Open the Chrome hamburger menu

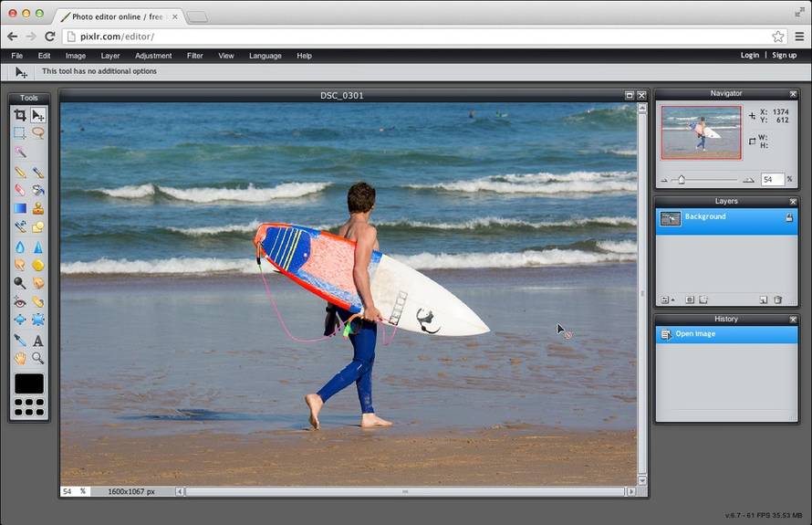799,37
